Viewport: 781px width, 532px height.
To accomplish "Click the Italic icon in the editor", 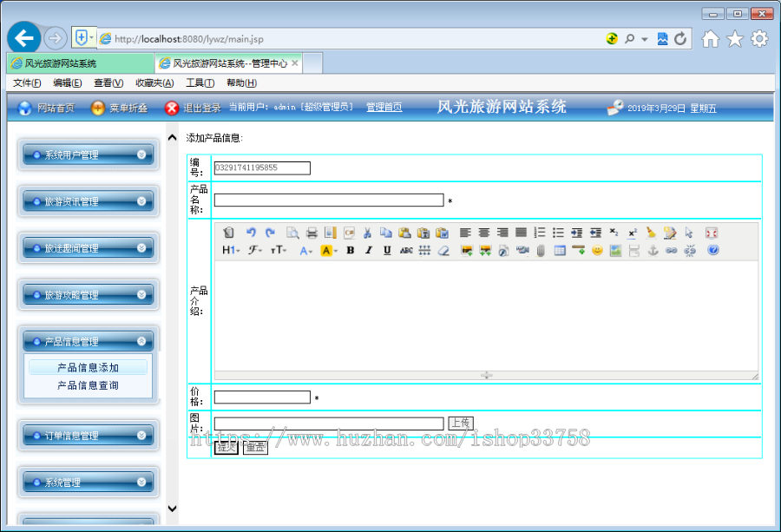I will 369,252.
